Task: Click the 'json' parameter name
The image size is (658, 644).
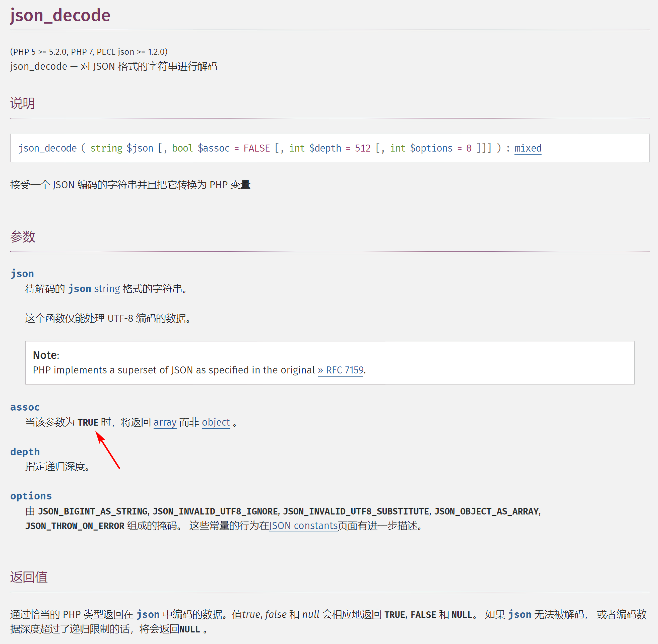Action: point(22,273)
